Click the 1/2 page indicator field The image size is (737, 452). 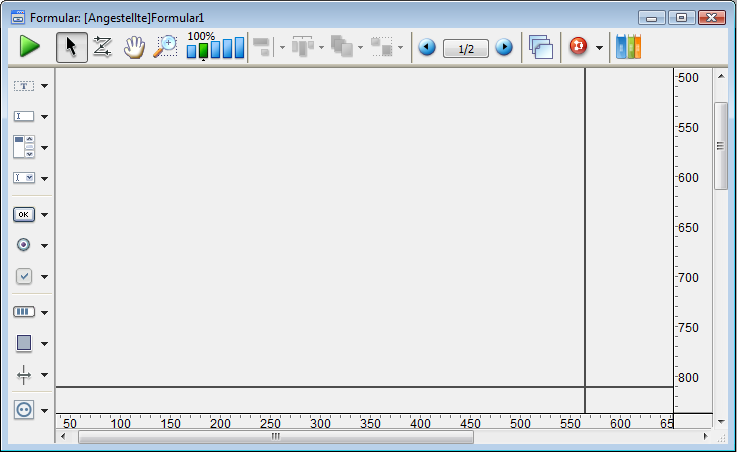point(465,47)
